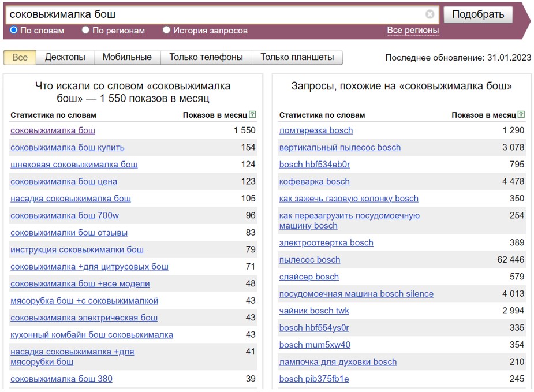
Task: Select the 'Все' devices tab
Action: click(20, 57)
